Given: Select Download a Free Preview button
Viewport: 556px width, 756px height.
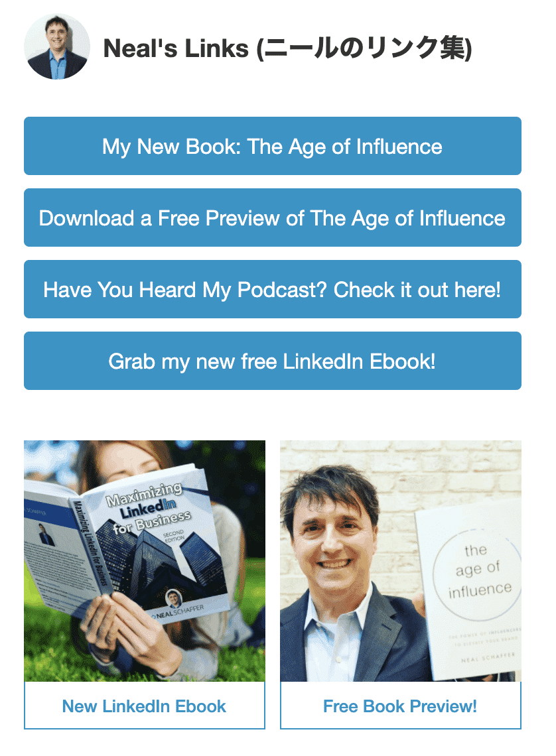Looking at the screenshot, I should pos(273,218).
